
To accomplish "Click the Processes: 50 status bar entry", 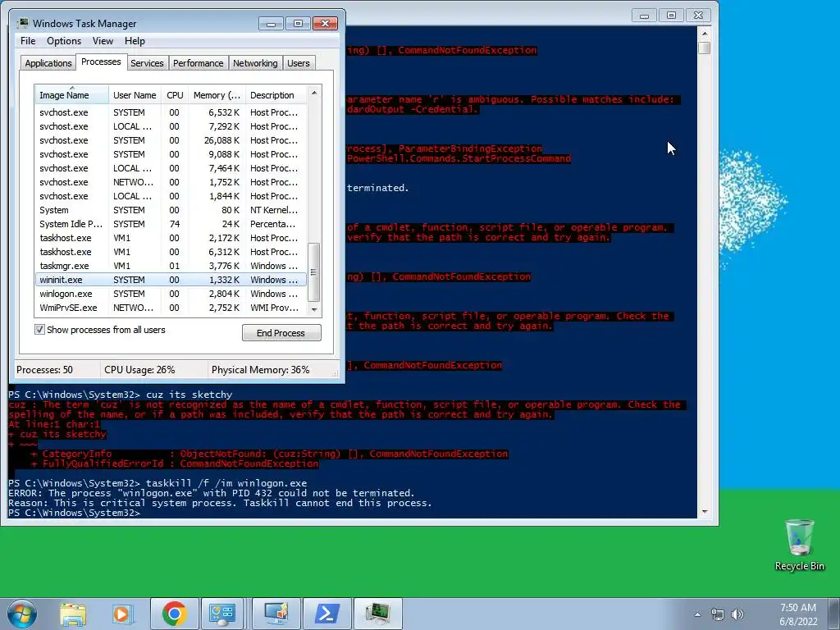I will [44, 370].
